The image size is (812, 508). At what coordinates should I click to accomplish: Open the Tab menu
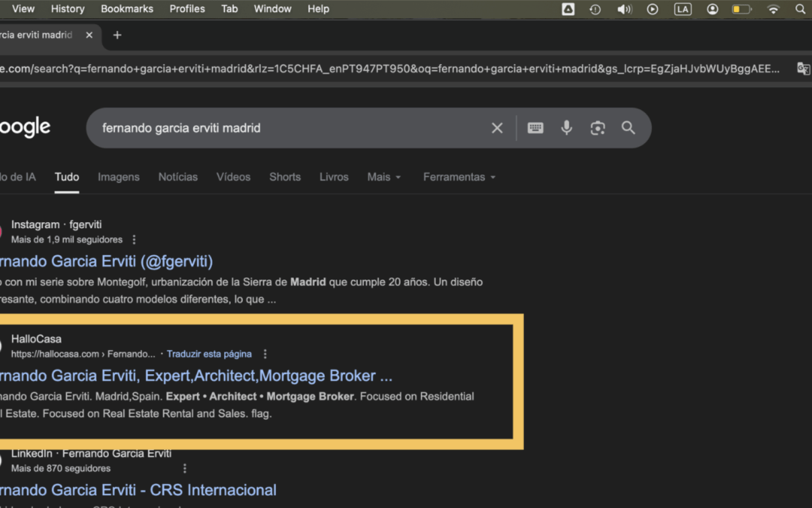pos(229,9)
